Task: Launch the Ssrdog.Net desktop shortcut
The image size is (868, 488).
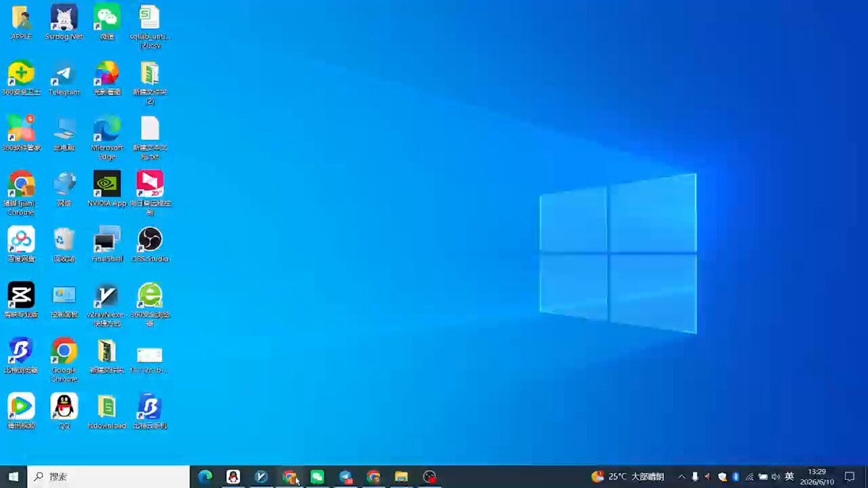Action: pyautogui.click(x=64, y=22)
